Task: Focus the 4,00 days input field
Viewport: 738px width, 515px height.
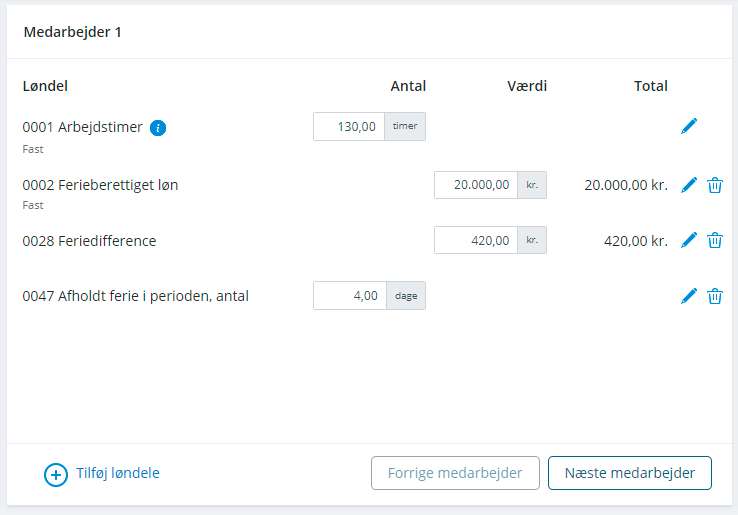Action: [350, 296]
